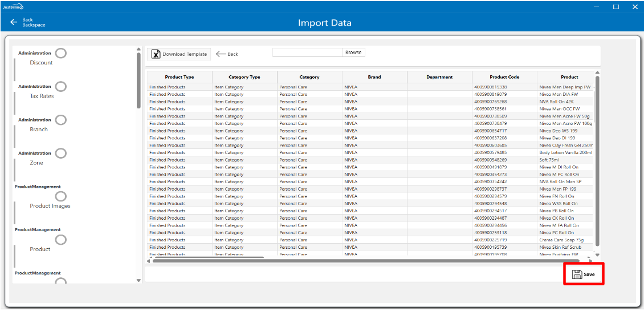Sort by Product Type column header
The width and height of the screenshot is (644, 311).
180,77
